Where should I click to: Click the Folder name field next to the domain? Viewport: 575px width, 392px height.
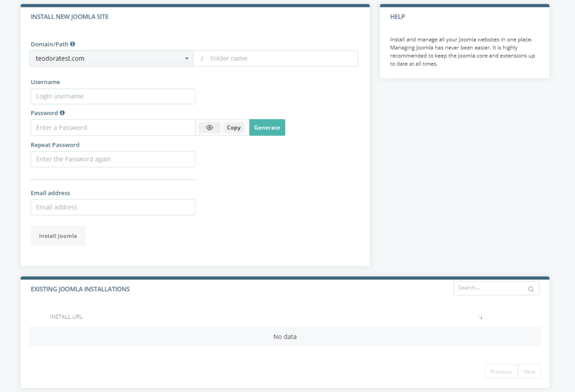pos(275,58)
